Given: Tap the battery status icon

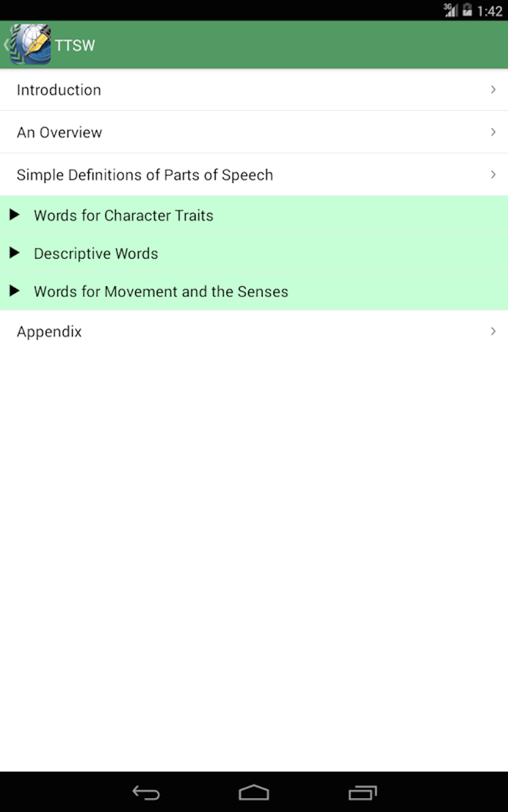Looking at the screenshot, I should click(x=466, y=10).
